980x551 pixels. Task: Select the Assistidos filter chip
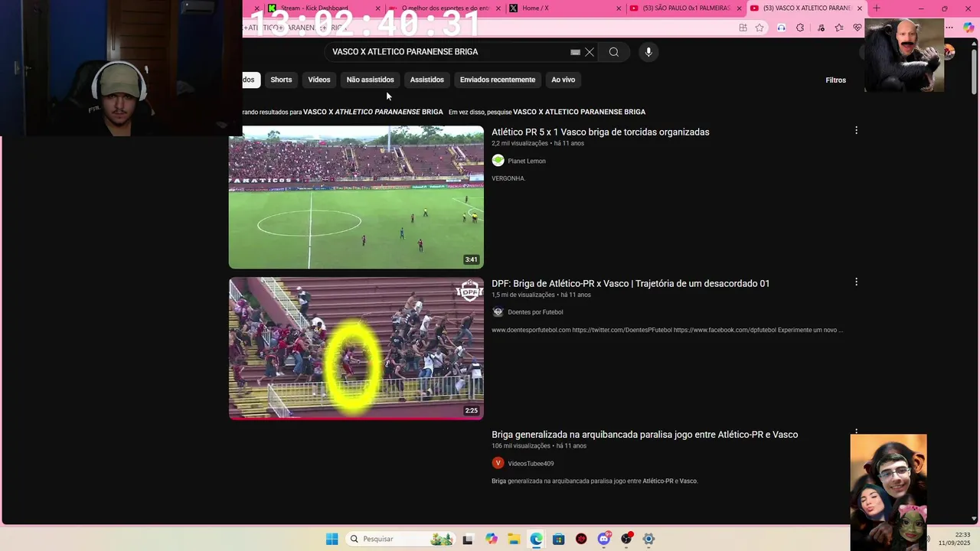point(427,80)
